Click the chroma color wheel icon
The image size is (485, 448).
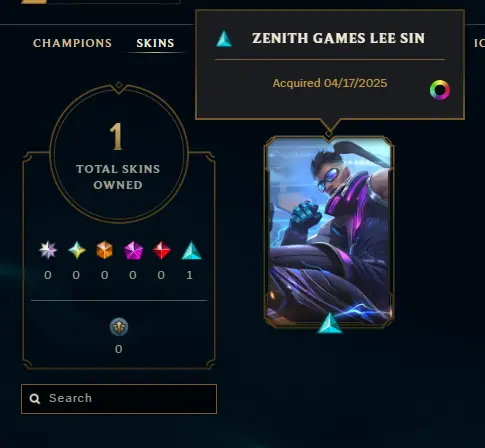pyautogui.click(x=440, y=90)
